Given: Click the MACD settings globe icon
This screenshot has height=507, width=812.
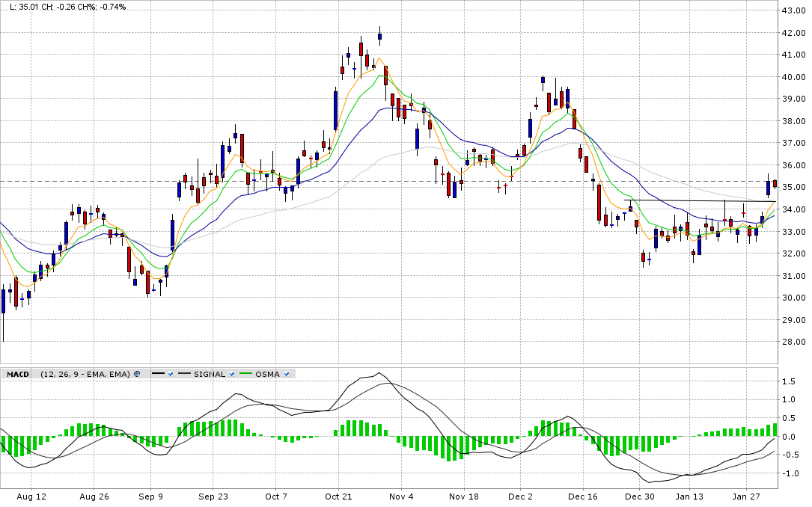Looking at the screenshot, I should point(137,374).
